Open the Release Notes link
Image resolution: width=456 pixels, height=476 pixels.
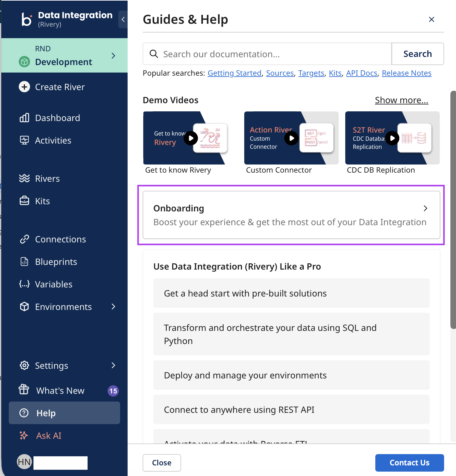(x=406, y=73)
